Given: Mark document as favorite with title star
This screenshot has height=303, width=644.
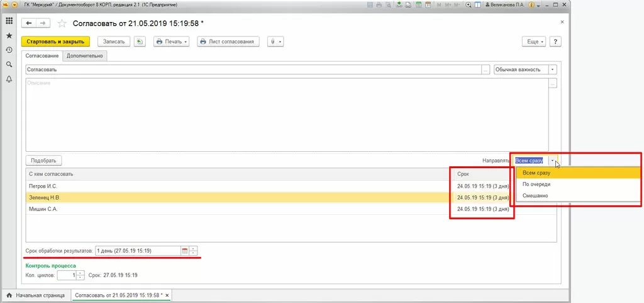Looking at the screenshot, I should [62, 24].
